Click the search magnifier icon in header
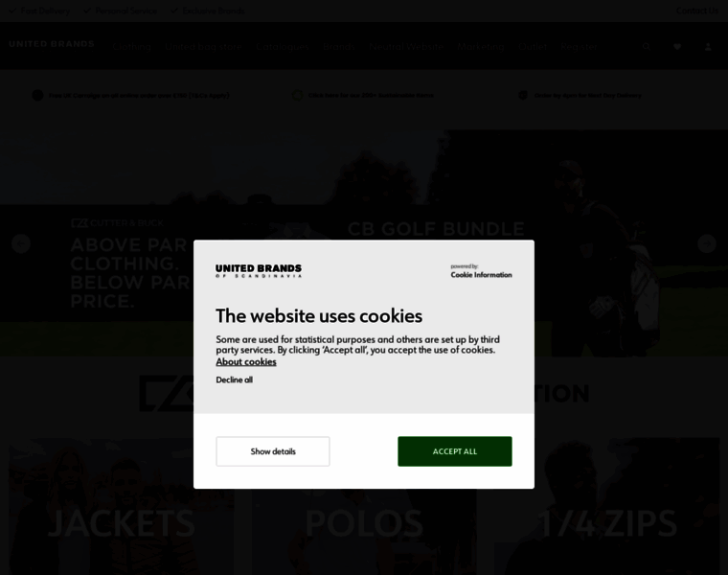This screenshot has height=575, width=728. coord(646,46)
